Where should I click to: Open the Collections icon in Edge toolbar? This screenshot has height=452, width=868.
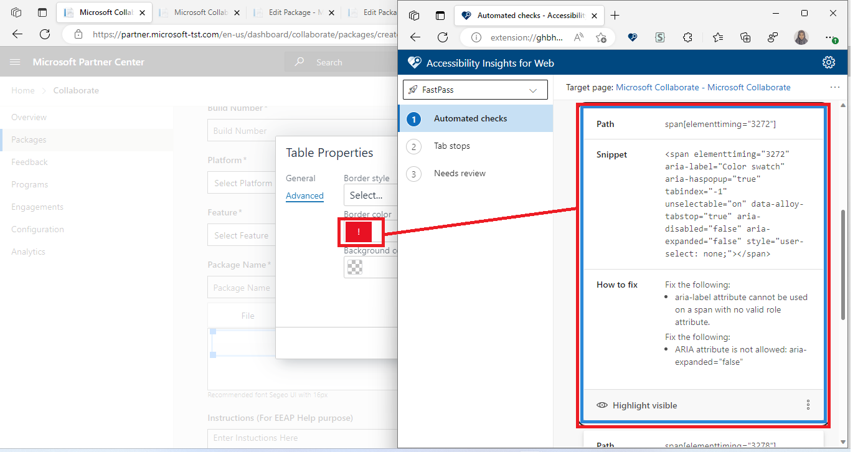(x=745, y=37)
